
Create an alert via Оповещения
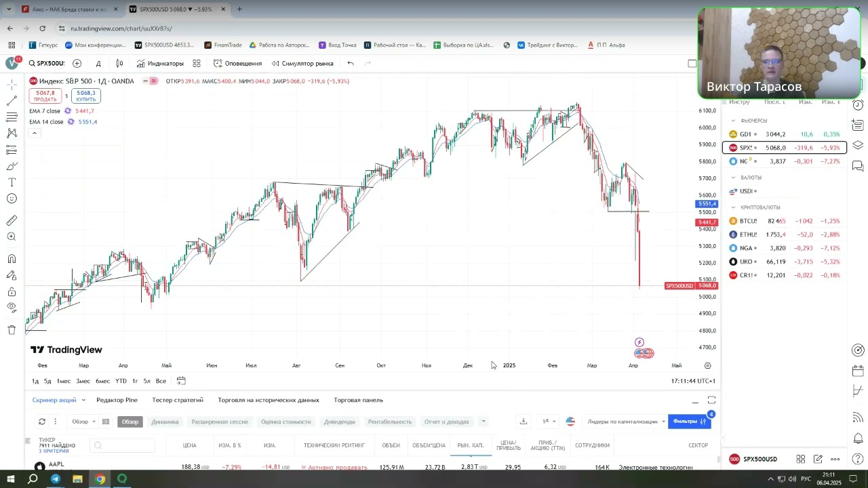[x=237, y=63]
